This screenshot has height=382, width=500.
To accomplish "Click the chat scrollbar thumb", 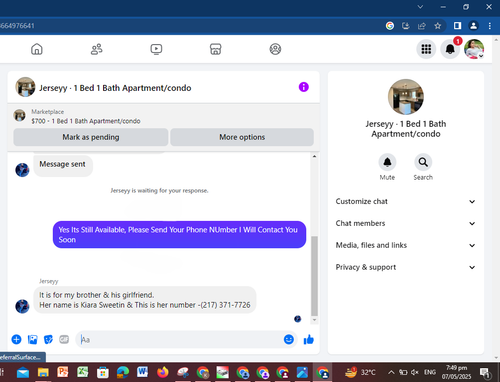I will [x=314, y=276].
